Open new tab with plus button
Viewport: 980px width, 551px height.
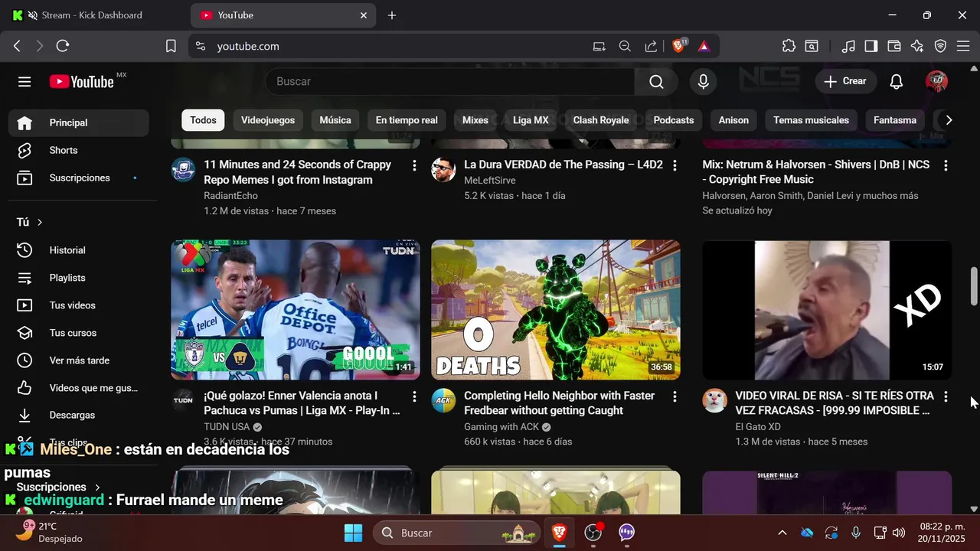[392, 15]
